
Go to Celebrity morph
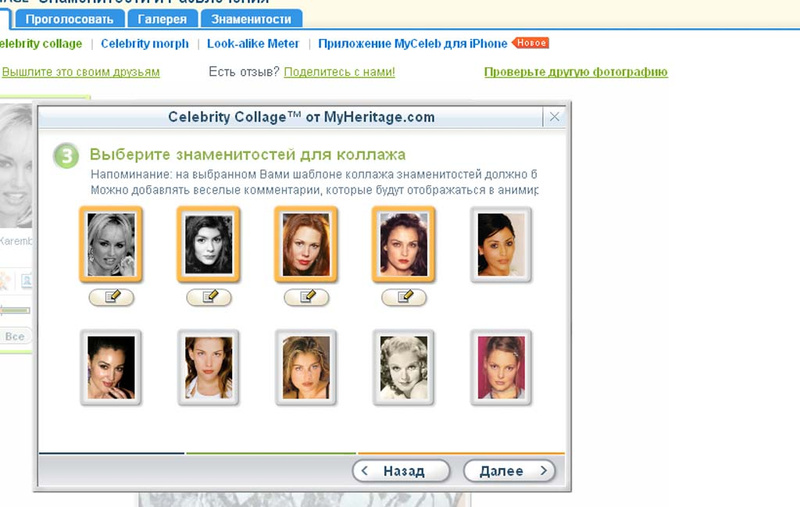[x=144, y=44]
